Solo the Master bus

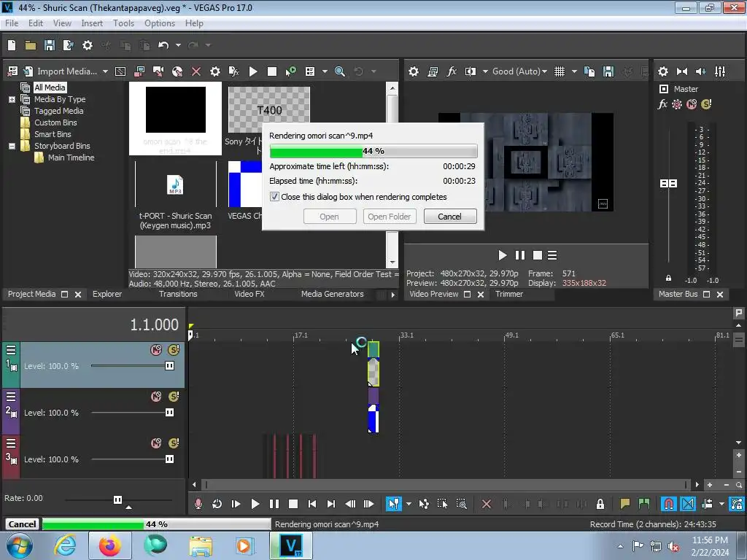pyautogui.click(x=706, y=104)
